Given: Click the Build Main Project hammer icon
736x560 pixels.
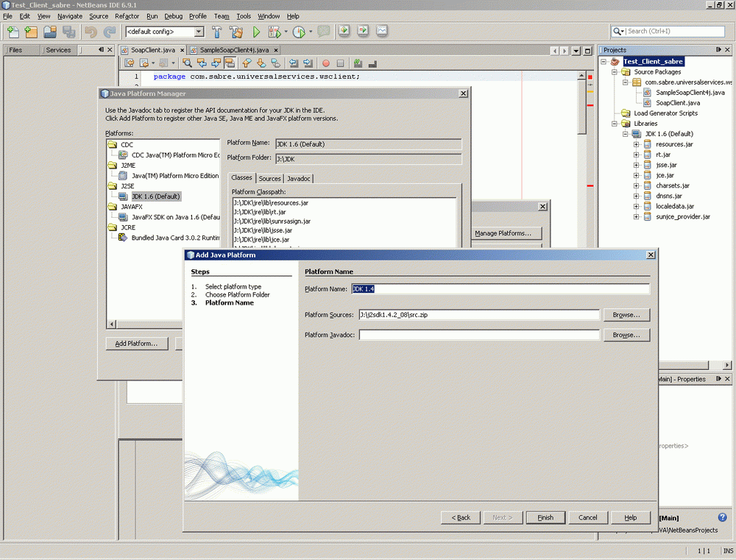Looking at the screenshot, I should click(x=217, y=32).
